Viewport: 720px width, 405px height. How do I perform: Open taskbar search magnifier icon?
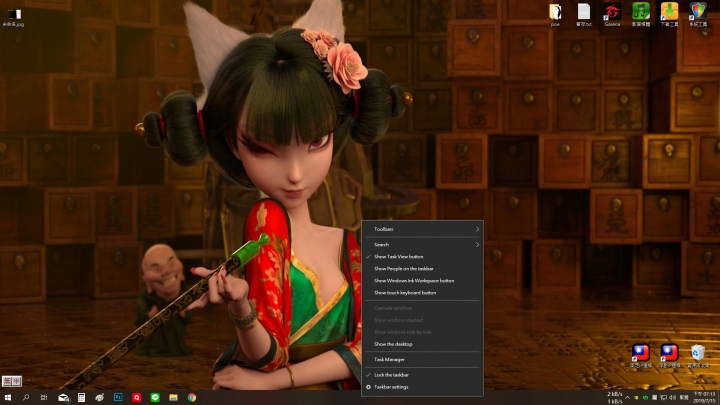tap(26, 398)
